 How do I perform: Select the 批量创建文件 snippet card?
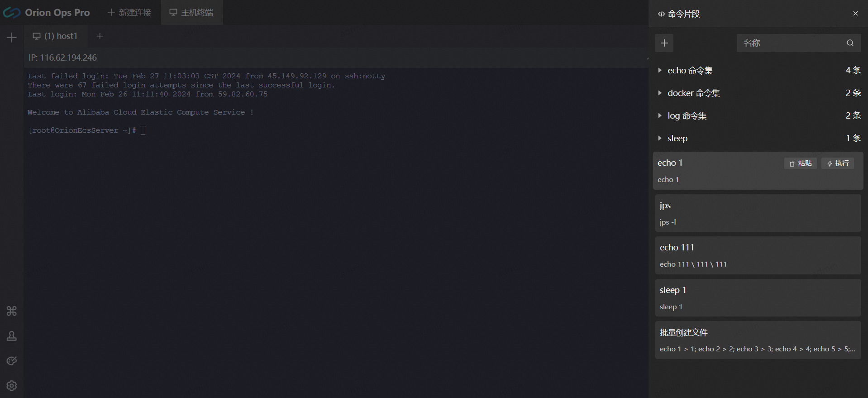(758, 340)
